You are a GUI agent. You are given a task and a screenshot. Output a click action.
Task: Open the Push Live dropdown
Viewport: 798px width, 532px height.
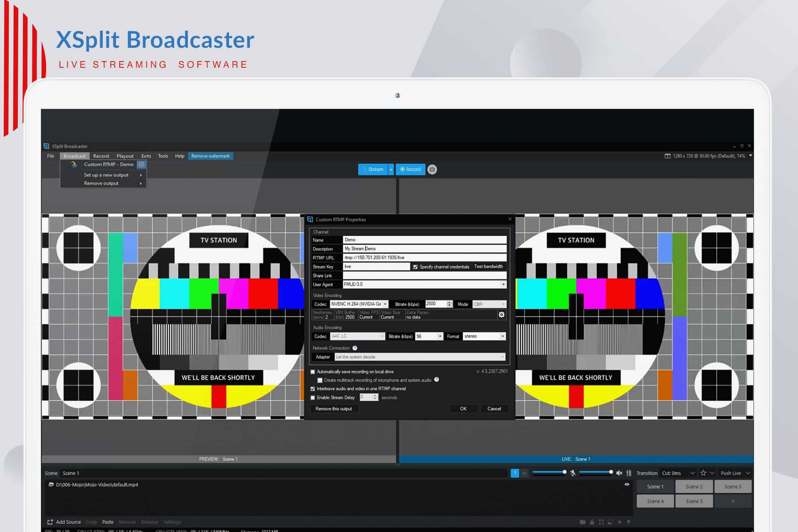[x=748, y=473]
